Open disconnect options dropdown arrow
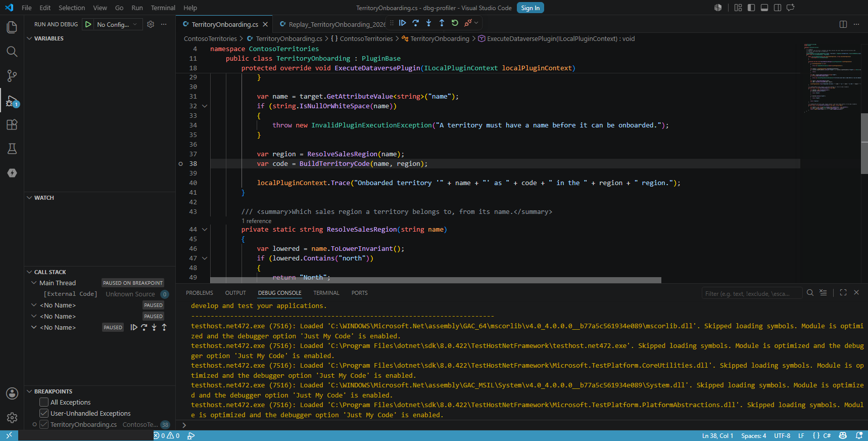Screen dimensions: 868x441 476,23
